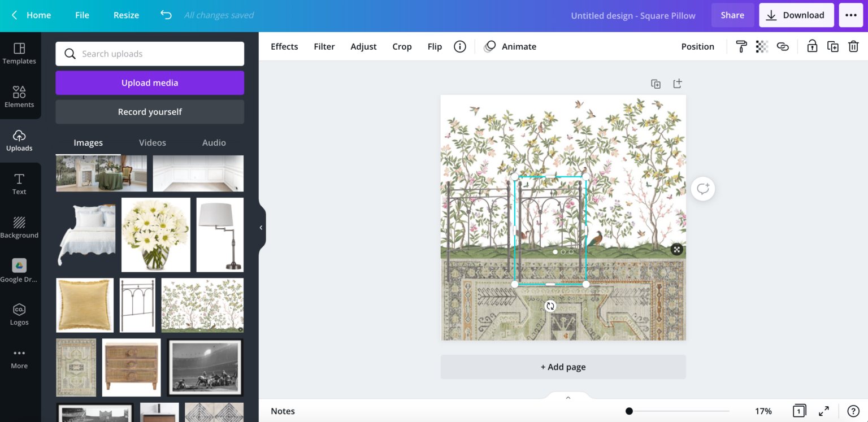Switch to the Images tab
This screenshot has height=422, width=868.
coord(88,143)
